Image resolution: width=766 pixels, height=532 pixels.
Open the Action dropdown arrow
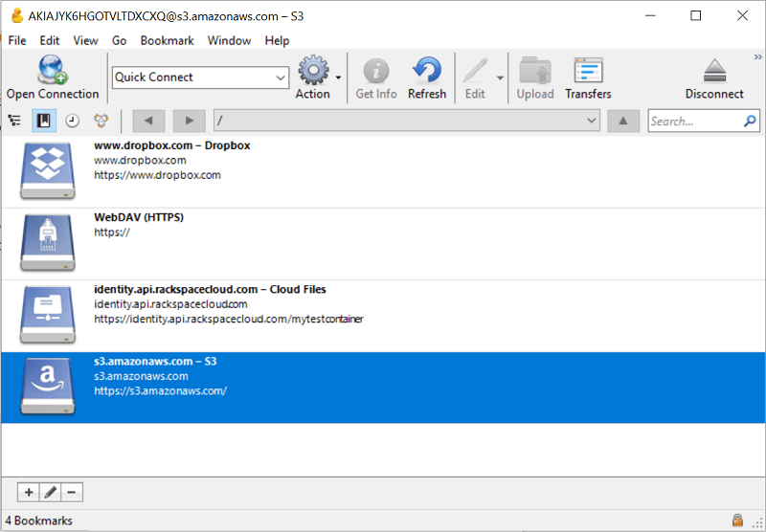tap(338, 78)
